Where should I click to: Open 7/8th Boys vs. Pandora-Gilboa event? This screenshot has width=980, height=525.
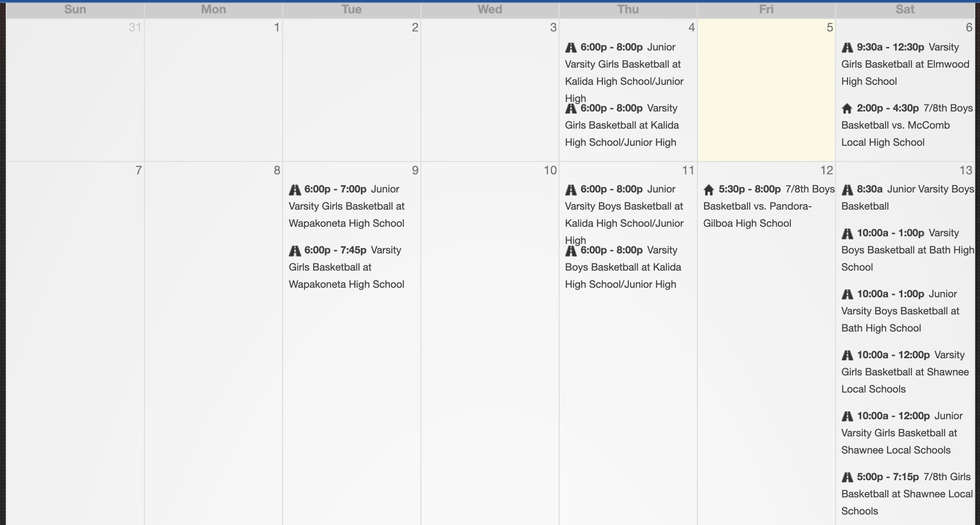click(769, 206)
